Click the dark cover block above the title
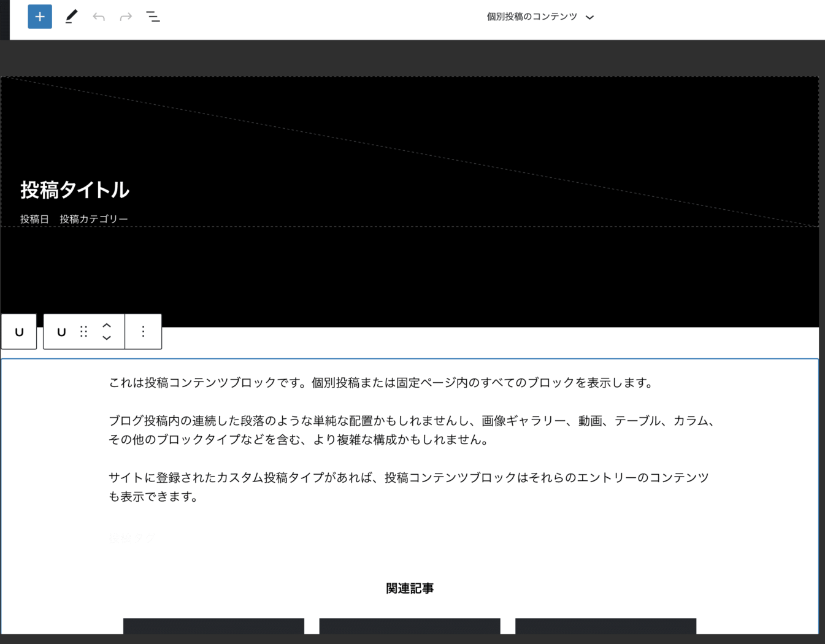 pyautogui.click(x=410, y=123)
